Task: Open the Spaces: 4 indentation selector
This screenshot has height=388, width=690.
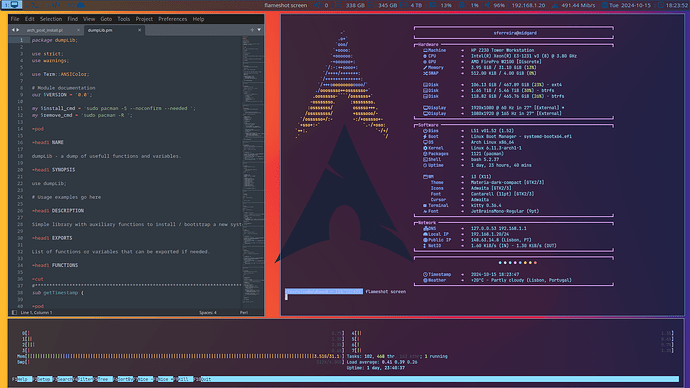Action: point(208,312)
